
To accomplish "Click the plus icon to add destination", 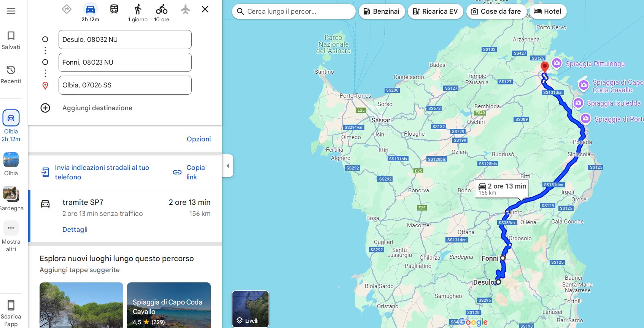I will click(45, 108).
